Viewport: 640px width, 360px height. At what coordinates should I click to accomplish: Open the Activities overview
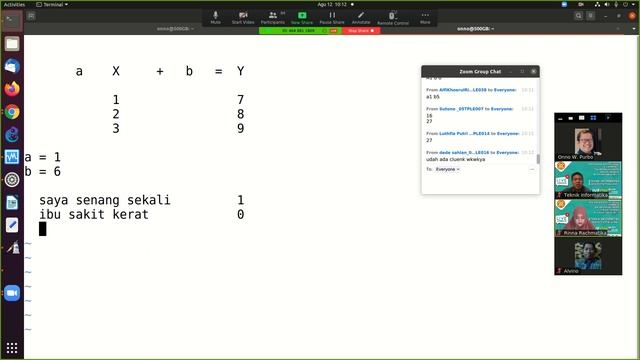pyautogui.click(x=14, y=4)
